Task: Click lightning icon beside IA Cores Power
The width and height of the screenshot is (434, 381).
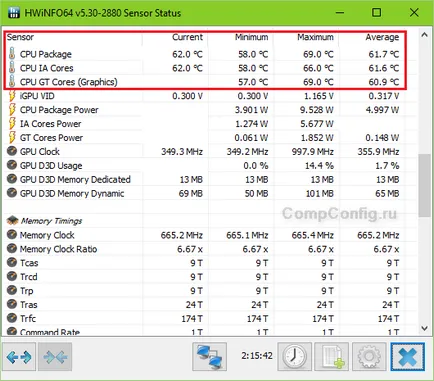Action: tap(12, 124)
